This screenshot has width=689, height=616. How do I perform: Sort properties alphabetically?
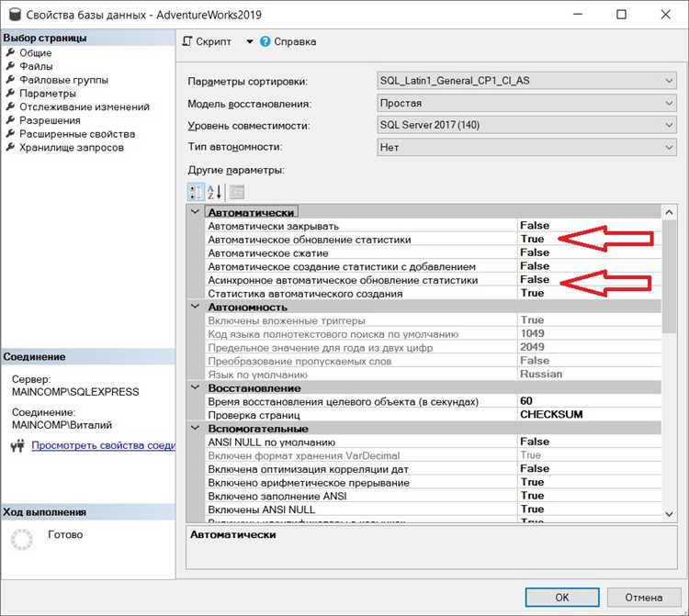pos(214,192)
